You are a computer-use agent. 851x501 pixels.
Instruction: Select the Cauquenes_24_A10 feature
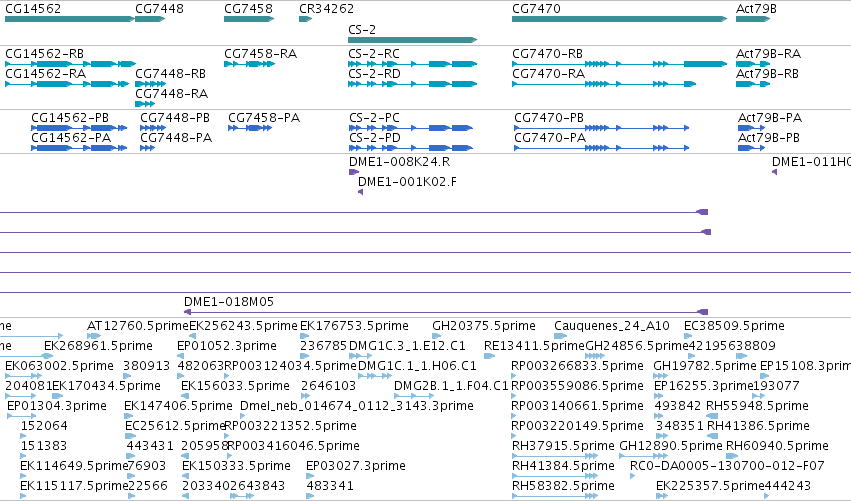[x=560, y=337]
